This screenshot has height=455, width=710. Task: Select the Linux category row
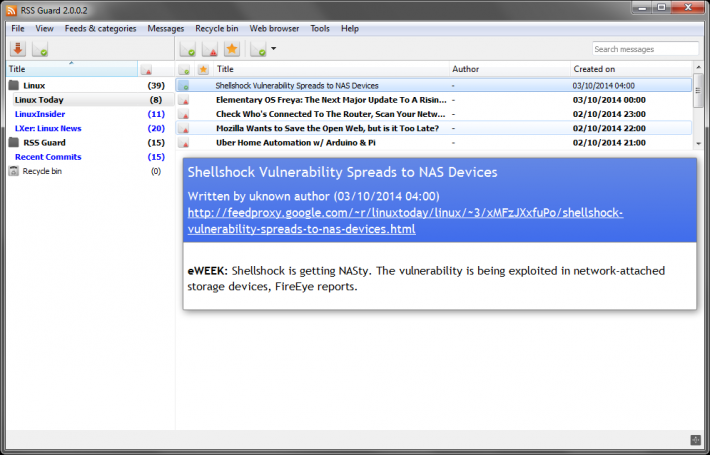click(x=91, y=85)
